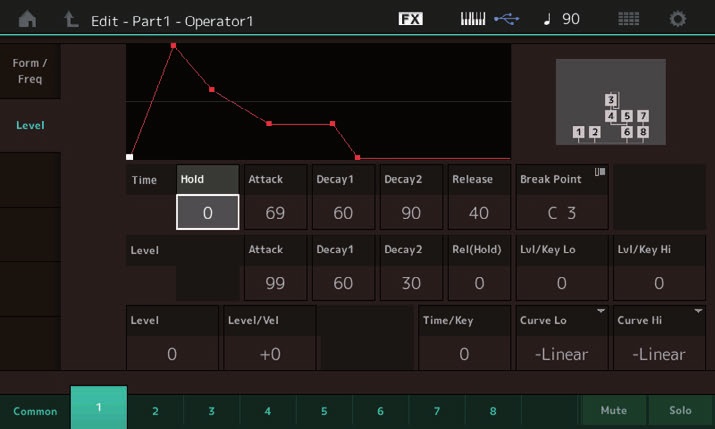Click the envelope release end point
715x429 pixels.
pos(358,158)
